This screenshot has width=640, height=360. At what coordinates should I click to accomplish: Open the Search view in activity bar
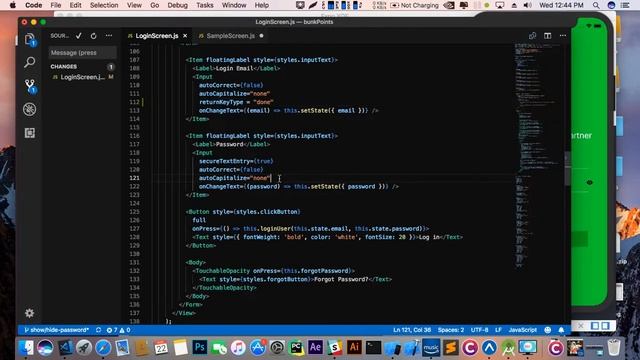[29, 62]
